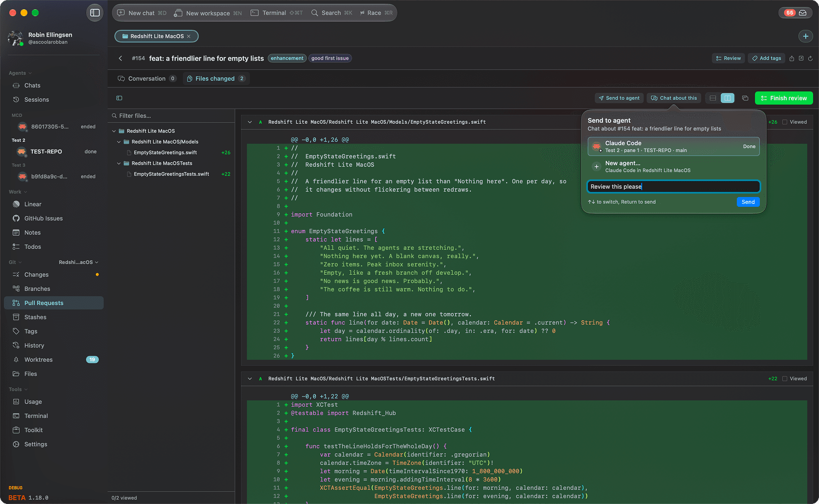819x504 pixels.
Task: Click the Filter files search field
Action: coord(171,116)
